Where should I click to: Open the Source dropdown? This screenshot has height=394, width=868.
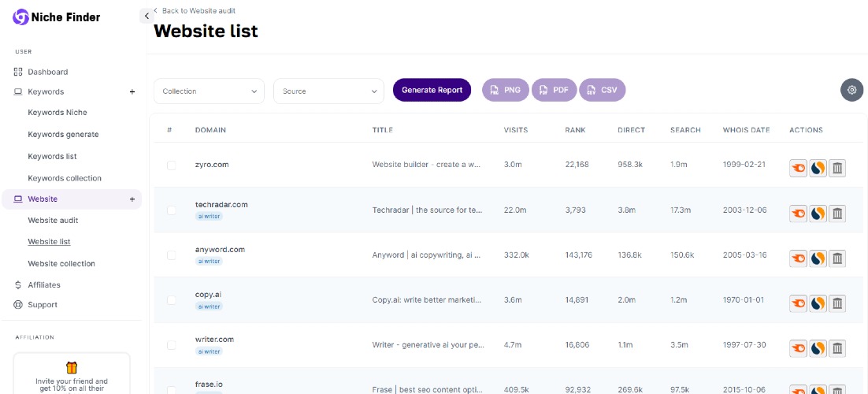point(328,91)
